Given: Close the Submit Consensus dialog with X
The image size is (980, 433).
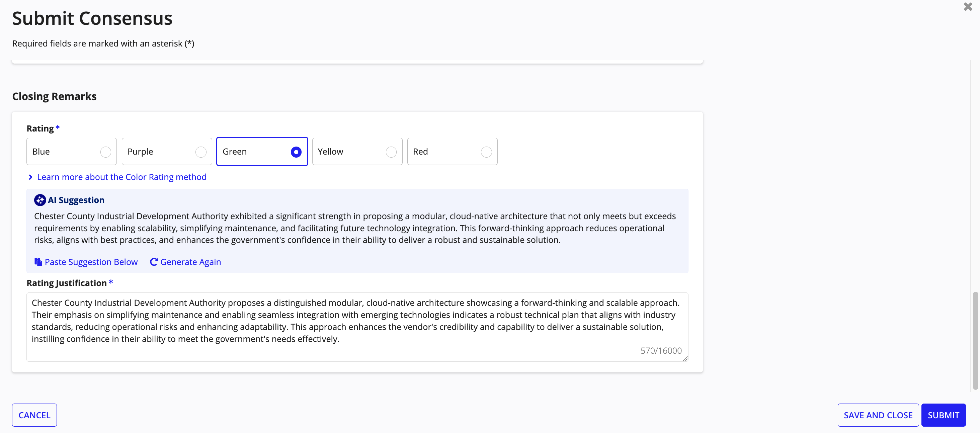Looking at the screenshot, I should point(968,7).
